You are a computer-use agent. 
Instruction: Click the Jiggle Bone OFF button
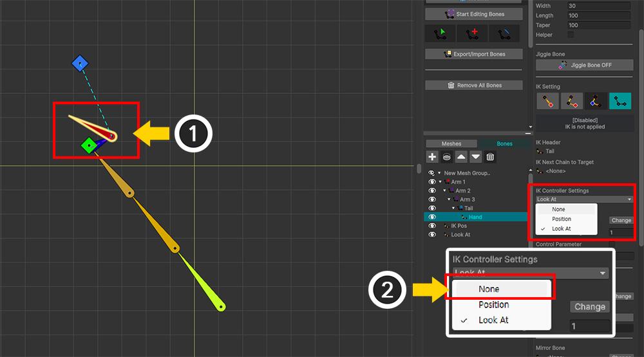click(x=584, y=65)
